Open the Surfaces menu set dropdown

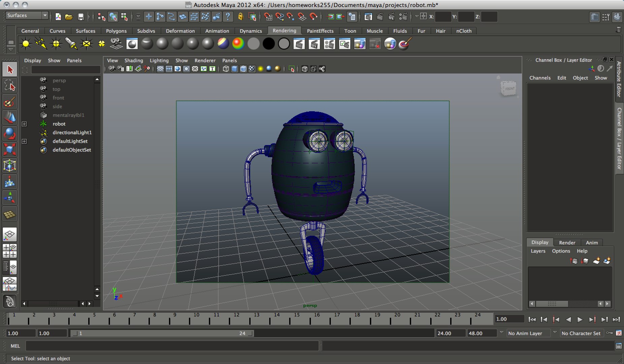click(27, 16)
